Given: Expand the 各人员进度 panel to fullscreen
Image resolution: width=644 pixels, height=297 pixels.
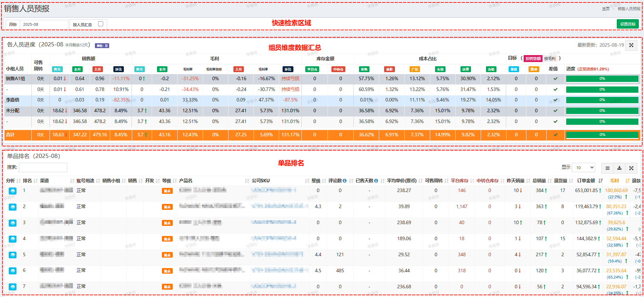Looking at the screenshot, I should (631, 45).
